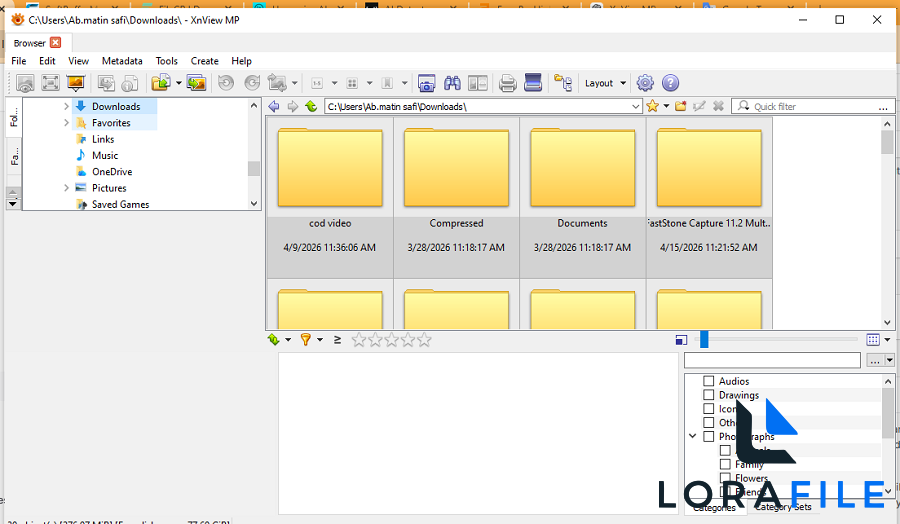Click the fifth rating filter star
Viewport: 900px width, 524px height.
424,340
